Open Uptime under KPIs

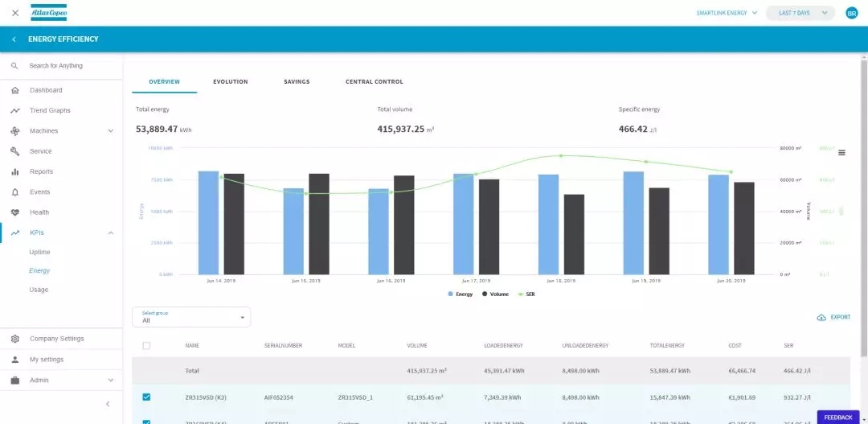(39, 252)
